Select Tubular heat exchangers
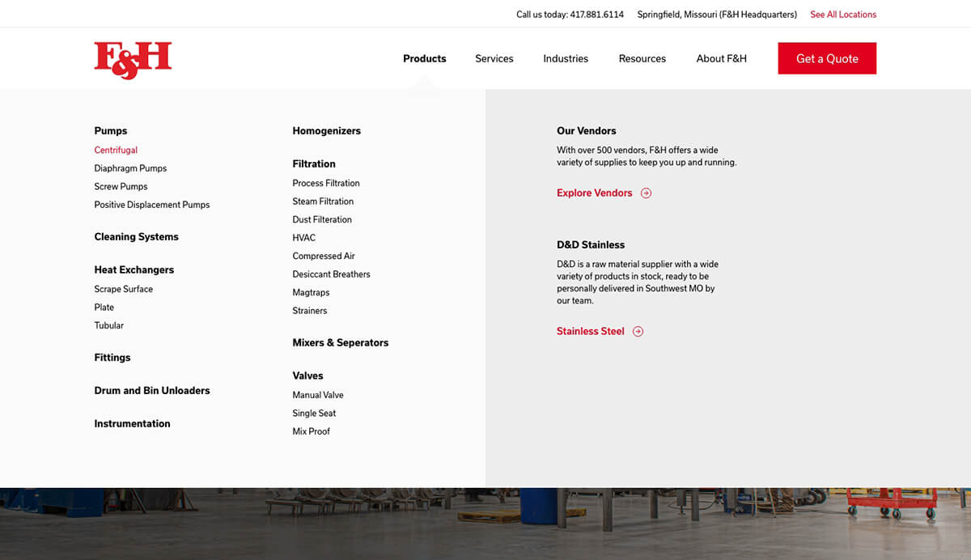Image resolution: width=971 pixels, height=560 pixels. [x=109, y=325]
